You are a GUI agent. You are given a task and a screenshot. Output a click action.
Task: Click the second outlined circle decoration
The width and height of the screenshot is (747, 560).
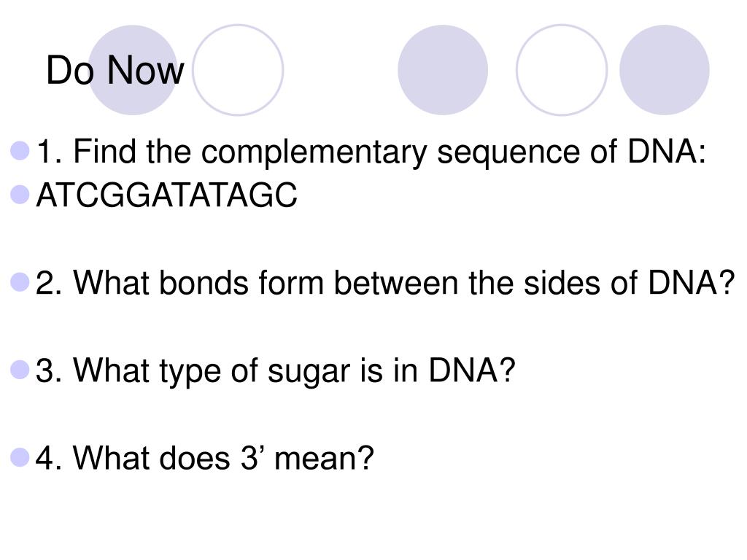562,70
